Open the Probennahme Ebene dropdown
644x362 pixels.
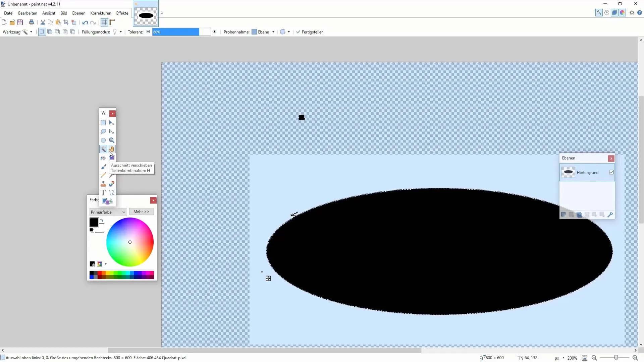(x=263, y=32)
